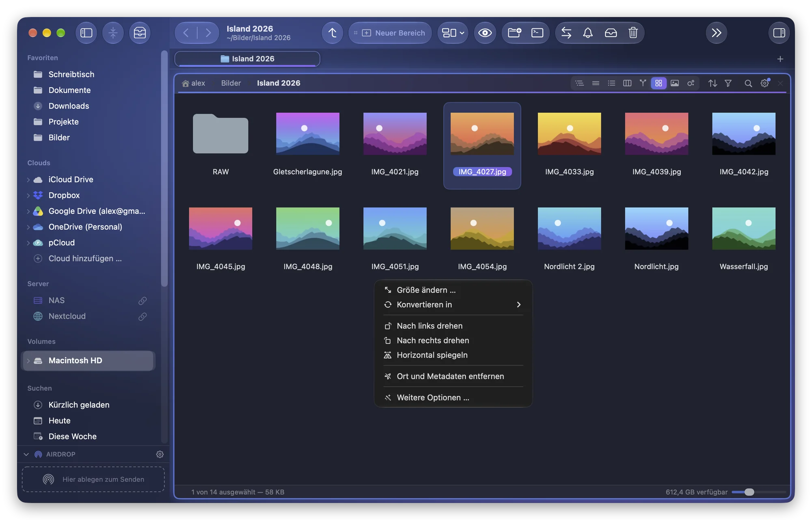Switch to gallery image view
Image resolution: width=812 pixels, height=520 pixels.
click(674, 83)
